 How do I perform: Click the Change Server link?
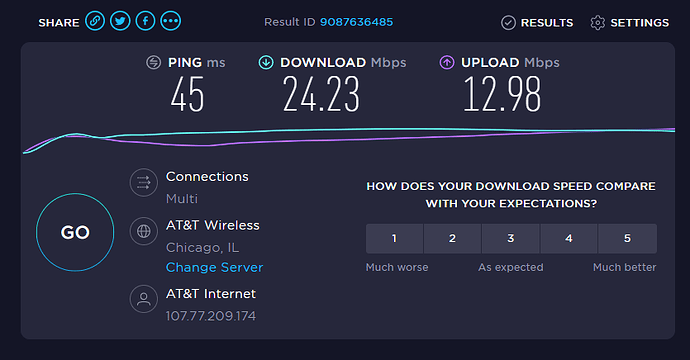214,267
